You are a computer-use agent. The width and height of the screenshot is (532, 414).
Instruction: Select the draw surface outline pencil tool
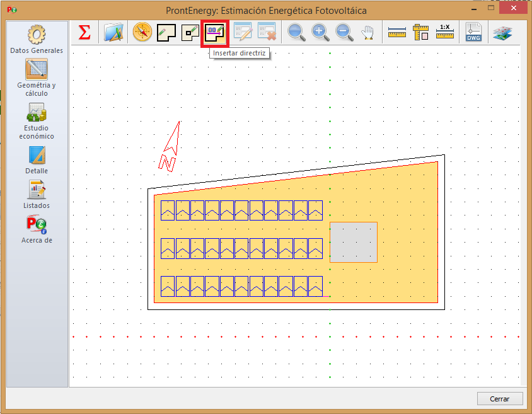click(x=166, y=33)
